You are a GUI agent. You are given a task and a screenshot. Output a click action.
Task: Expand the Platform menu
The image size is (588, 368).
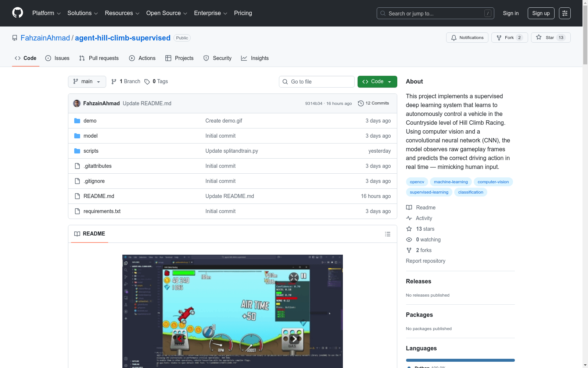coord(46,13)
